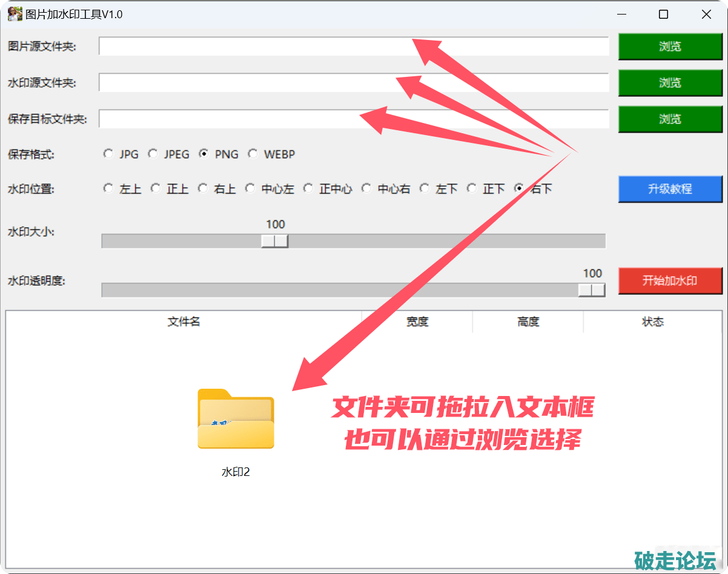Screen dimensions: 728x574
Task: Click the 水印2 folder icon
Action: [236, 419]
